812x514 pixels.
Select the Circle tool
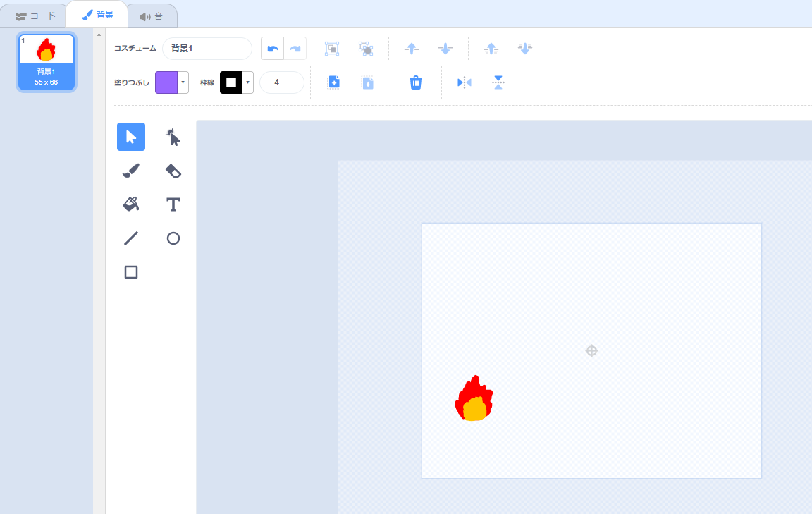coord(173,238)
